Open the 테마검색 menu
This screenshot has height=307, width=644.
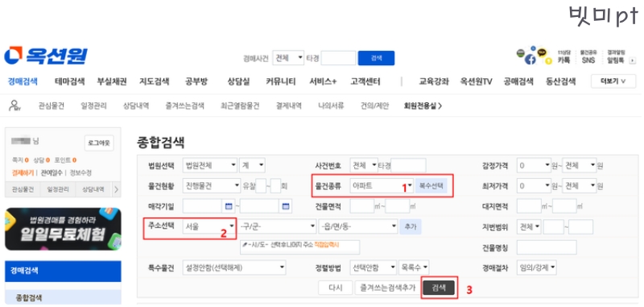pyautogui.click(x=69, y=81)
